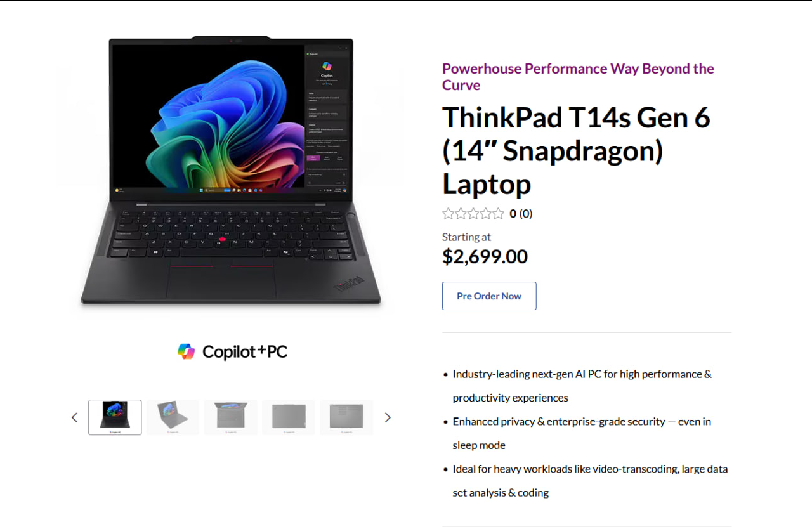Image resolution: width=812 pixels, height=529 pixels.
Task: Click the Pre Order Now button
Action: click(x=489, y=296)
